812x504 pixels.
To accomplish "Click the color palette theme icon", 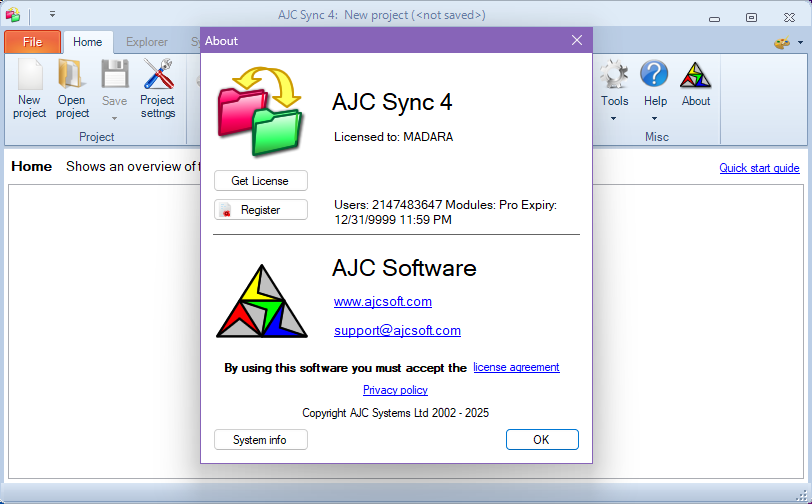I will (781, 42).
